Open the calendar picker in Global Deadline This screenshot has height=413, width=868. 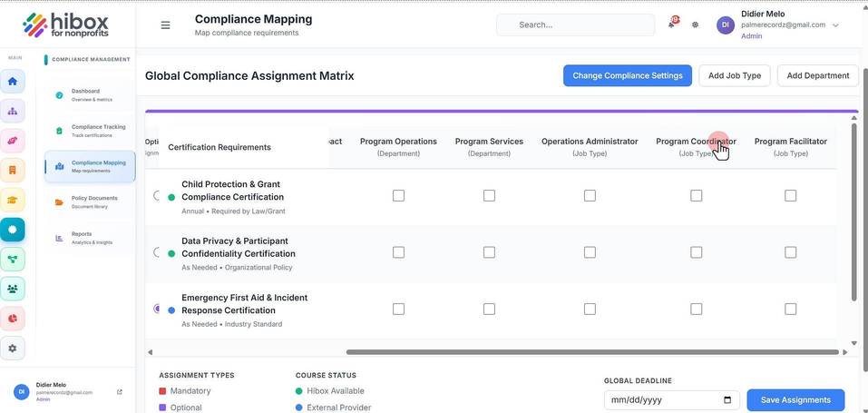(727, 399)
